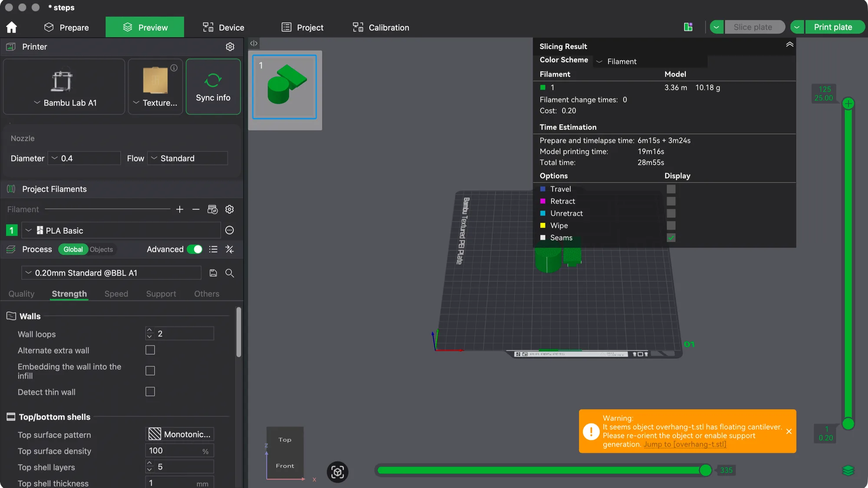Select plate 1 thumbnail
This screenshot has width=868, height=488.
coord(285,87)
